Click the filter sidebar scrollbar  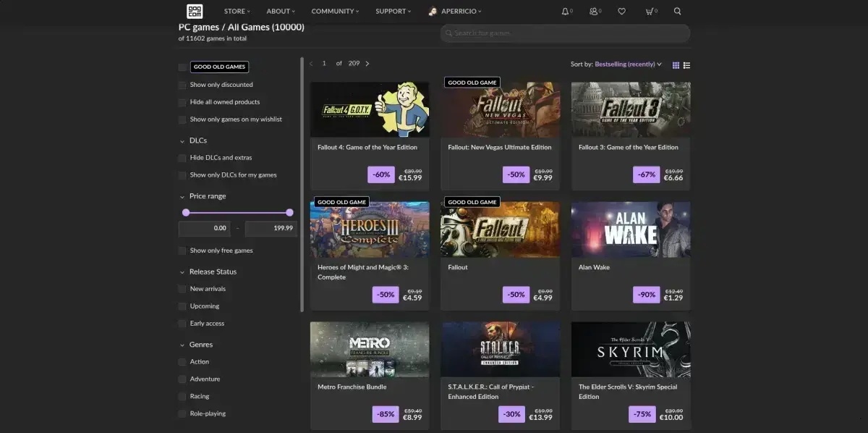coord(302,185)
